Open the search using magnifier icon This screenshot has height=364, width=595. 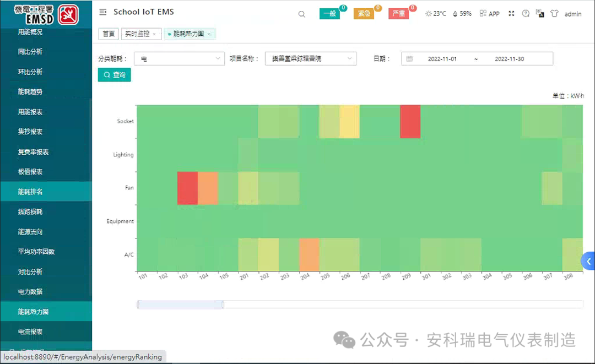(x=301, y=14)
